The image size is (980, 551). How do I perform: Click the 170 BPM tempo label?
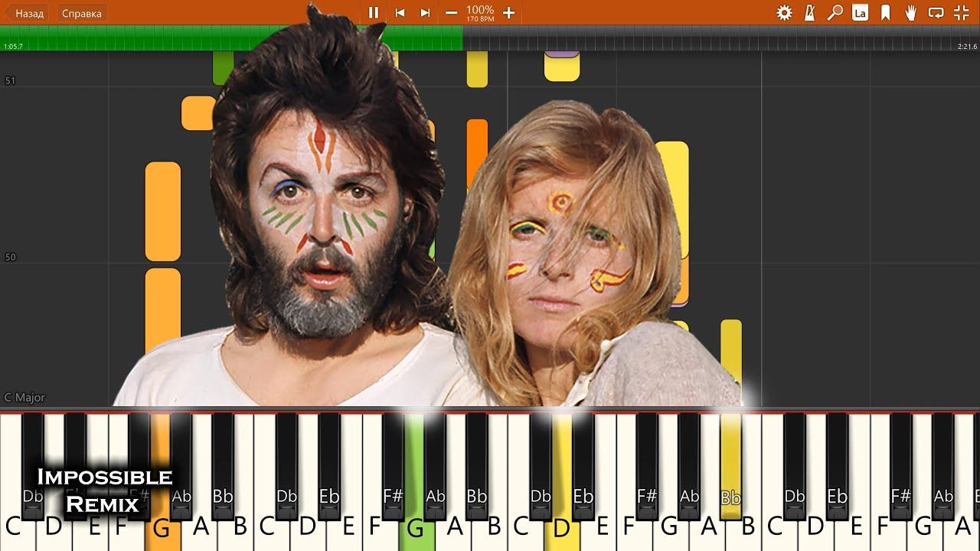tap(480, 18)
